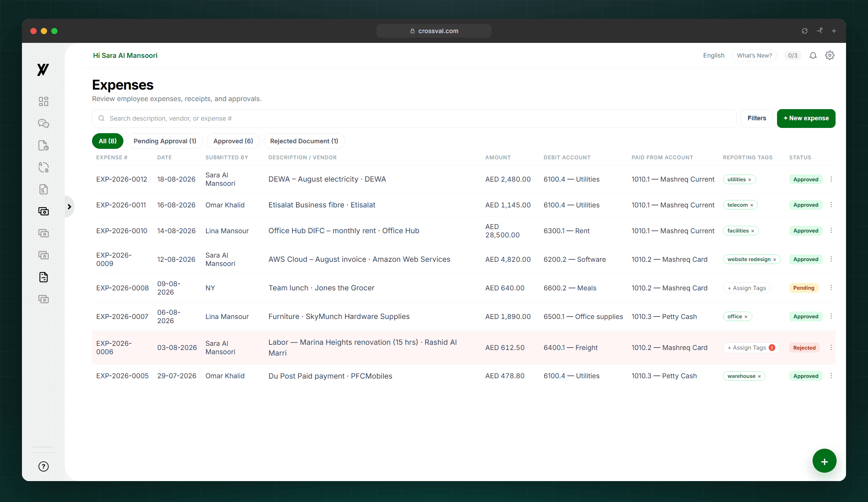Image resolution: width=868 pixels, height=502 pixels.
Task: Remove the office tag
Action: [746, 317]
